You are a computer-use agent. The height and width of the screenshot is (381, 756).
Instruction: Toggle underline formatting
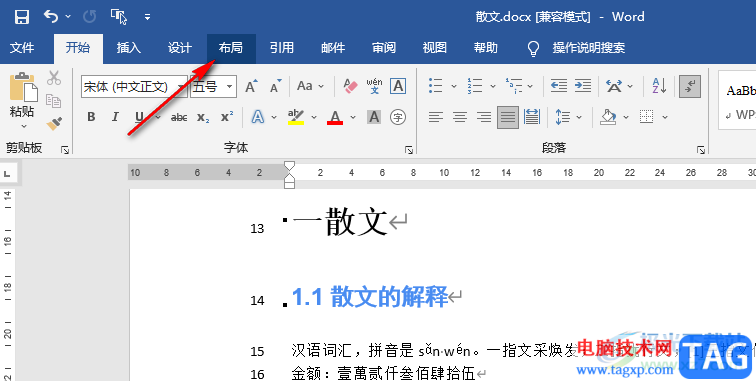coord(139,117)
